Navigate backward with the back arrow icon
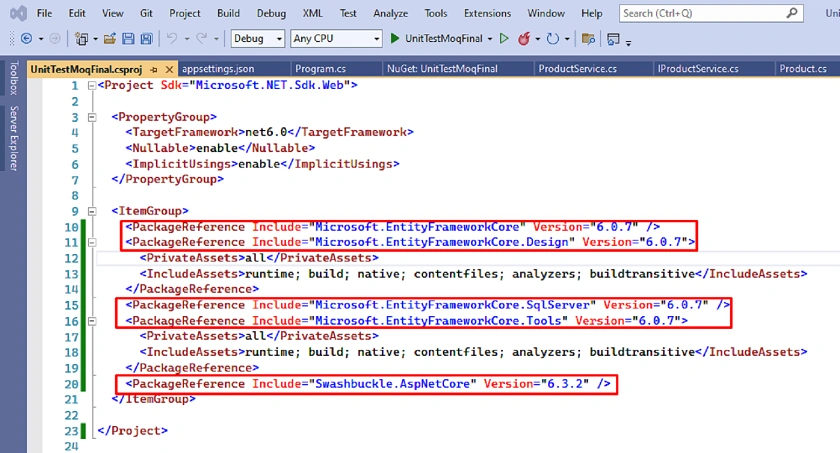The image size is (840, 453). 26,39
